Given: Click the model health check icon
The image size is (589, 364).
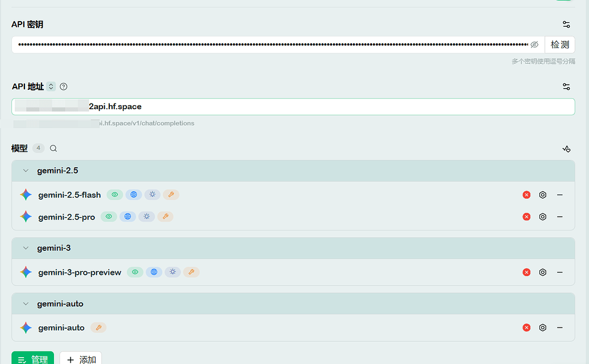Looking at the screenshot, I should pos(566,149).
